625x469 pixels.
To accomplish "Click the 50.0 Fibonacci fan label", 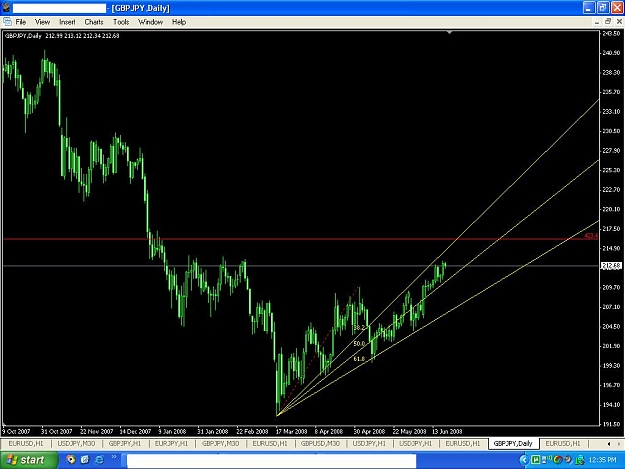I will pyautogui.click(x=359, y=343).
